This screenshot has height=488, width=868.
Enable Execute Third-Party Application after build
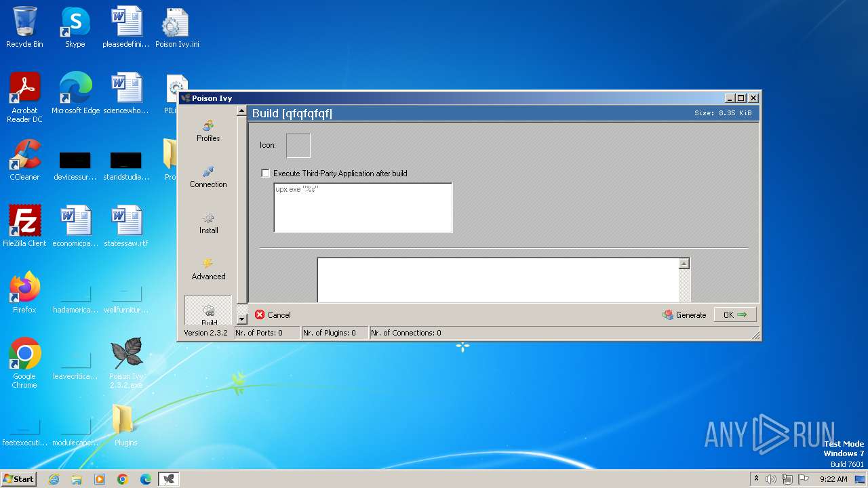pyautogui.click(x=265, y=174)
